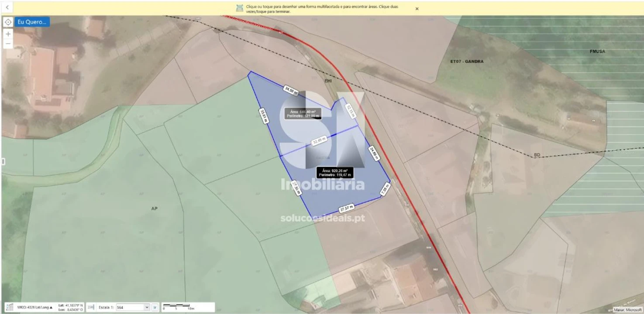Click the coordinates widget icon at bottom-left
Image resolution: width=644 pixels, height=314 pixels.
point(9,307)
